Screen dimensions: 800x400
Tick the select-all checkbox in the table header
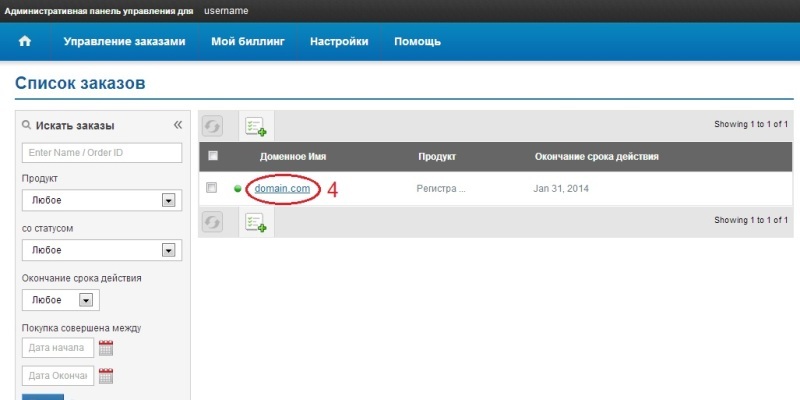[x=213, y=156]
